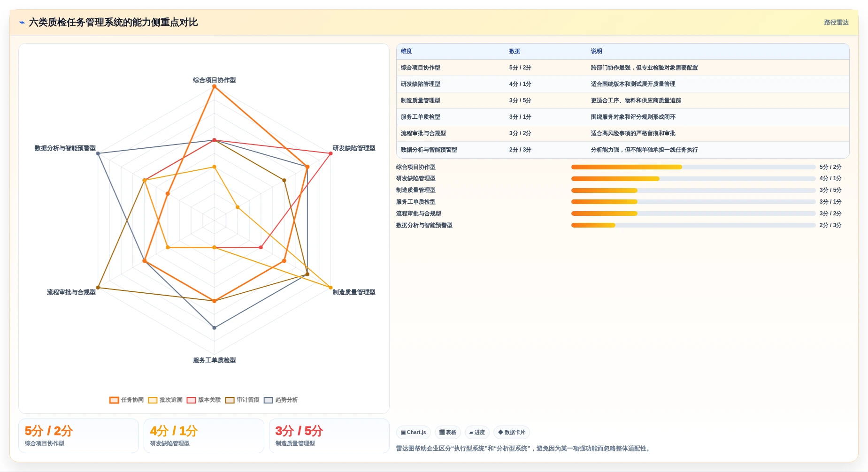Click the outermost red point on the 研发缺陷管理型 axis

[330, 153]
